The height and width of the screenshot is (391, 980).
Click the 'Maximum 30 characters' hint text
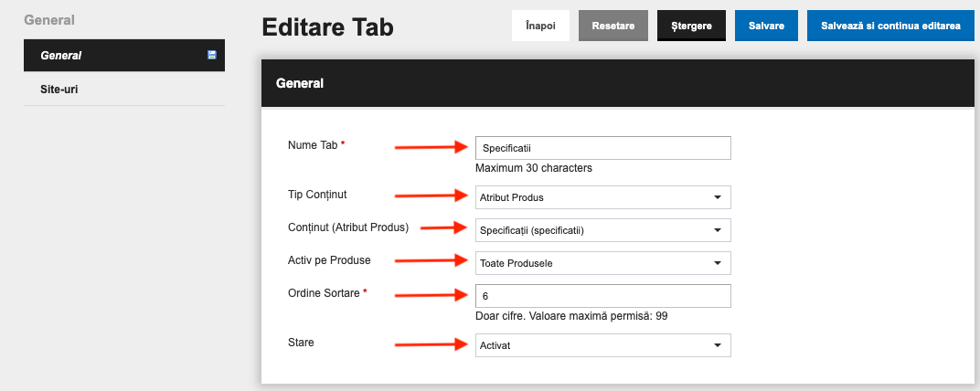tap(534, 168)
